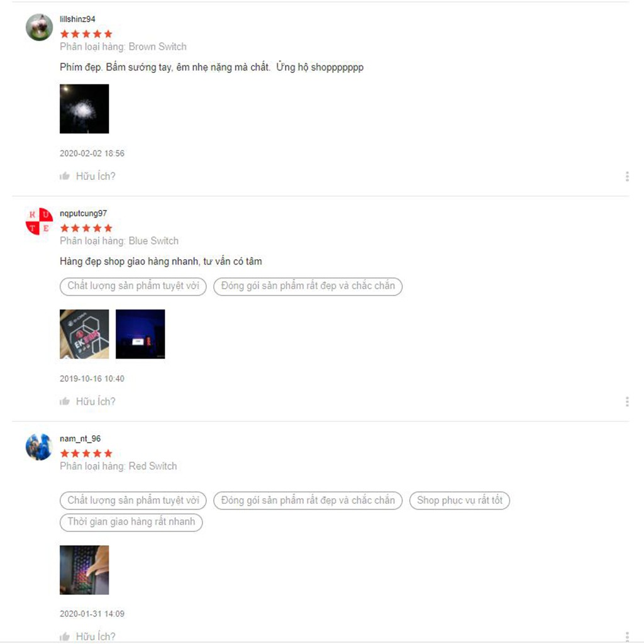Open nqputcung97's KUTE avatar

pos(39,221)
